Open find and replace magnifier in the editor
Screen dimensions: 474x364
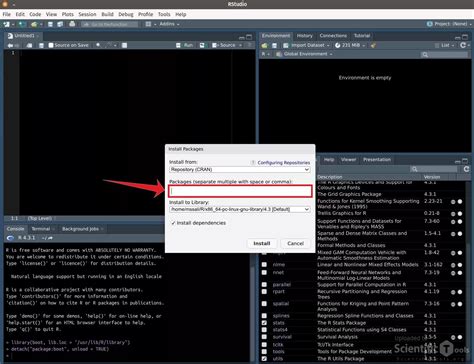click(x=98, y=45)
